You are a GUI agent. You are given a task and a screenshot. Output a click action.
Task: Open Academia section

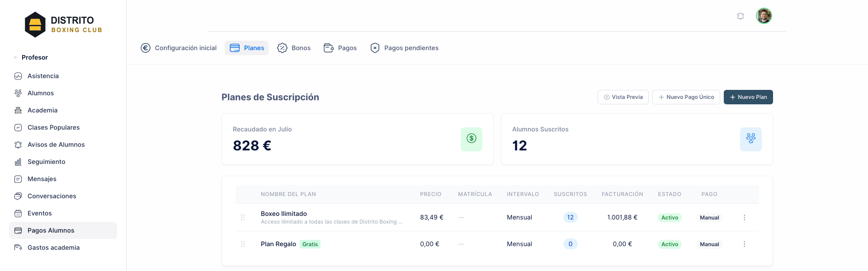click(x=63, y=110)
